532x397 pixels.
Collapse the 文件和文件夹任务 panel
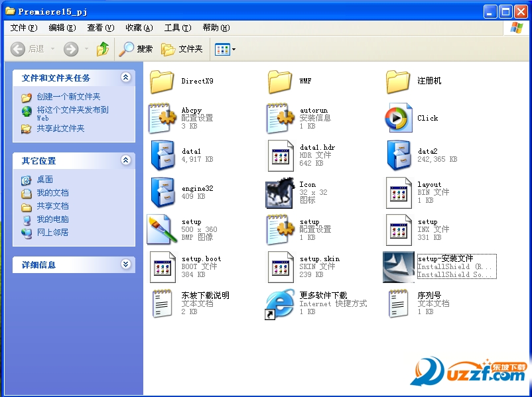(125, 78)
